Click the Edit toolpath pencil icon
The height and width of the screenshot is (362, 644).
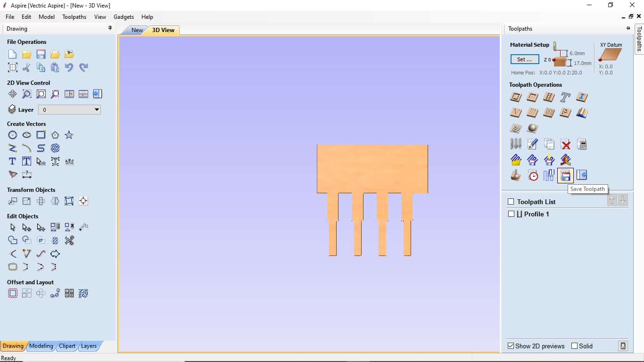(532, 144)
